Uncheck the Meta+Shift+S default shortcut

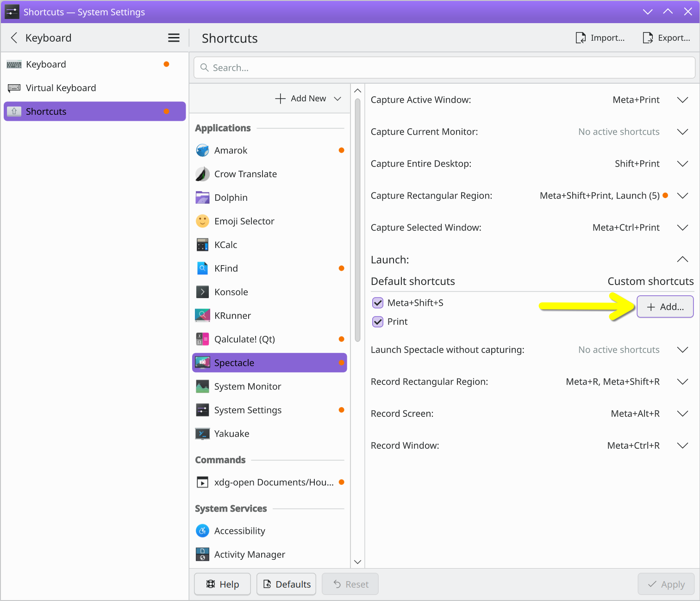point(378,303)
